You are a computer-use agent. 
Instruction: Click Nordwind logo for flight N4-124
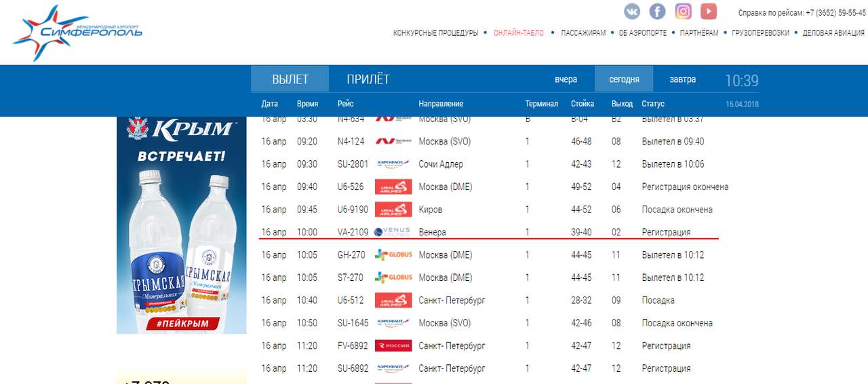pos(393,141)
